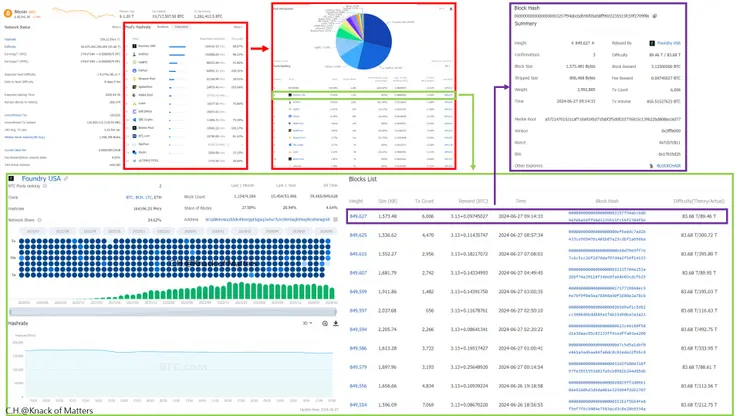Click F2Pool icon in Pool's Hashrate list
This screenshot has width=740, height=416.
click(135, 70)
